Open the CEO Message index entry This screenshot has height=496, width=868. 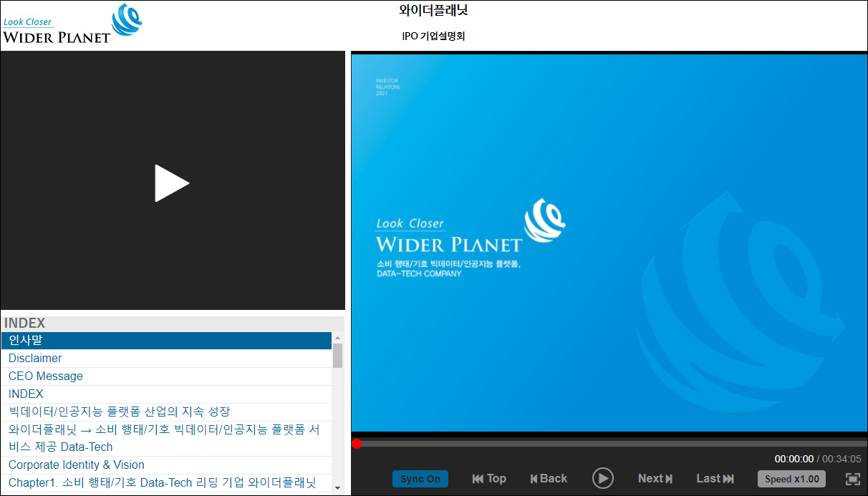tap(166, 376)
